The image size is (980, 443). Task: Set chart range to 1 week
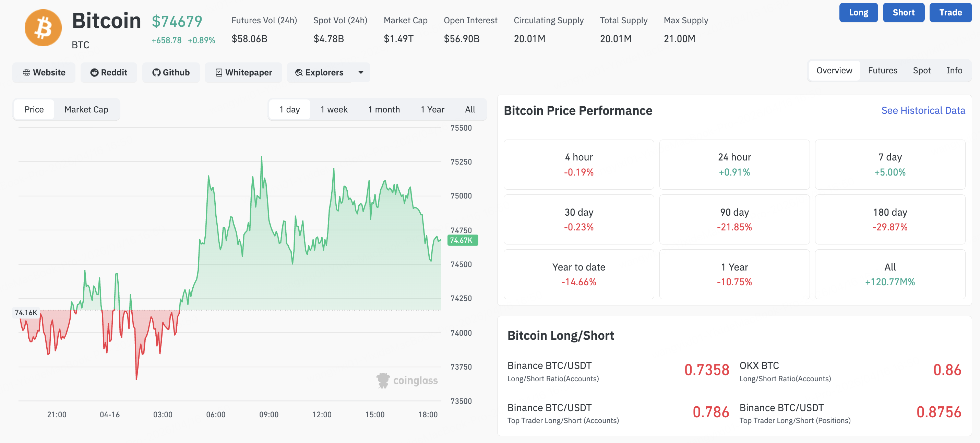coord(334,109)
